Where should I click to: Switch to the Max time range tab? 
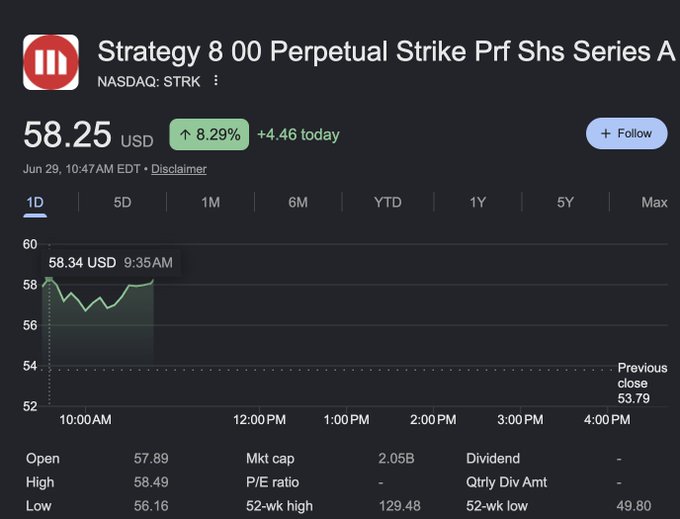point(654,202)
